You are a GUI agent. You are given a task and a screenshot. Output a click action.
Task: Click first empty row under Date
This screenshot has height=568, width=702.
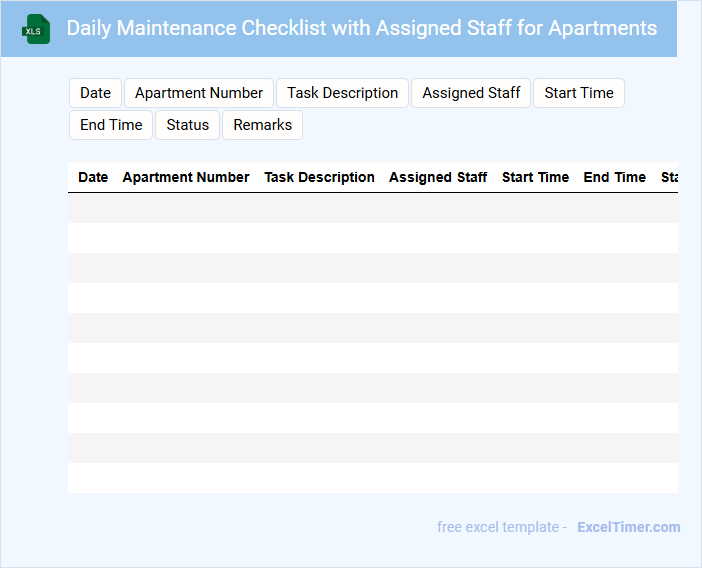[x=93, y=208]
